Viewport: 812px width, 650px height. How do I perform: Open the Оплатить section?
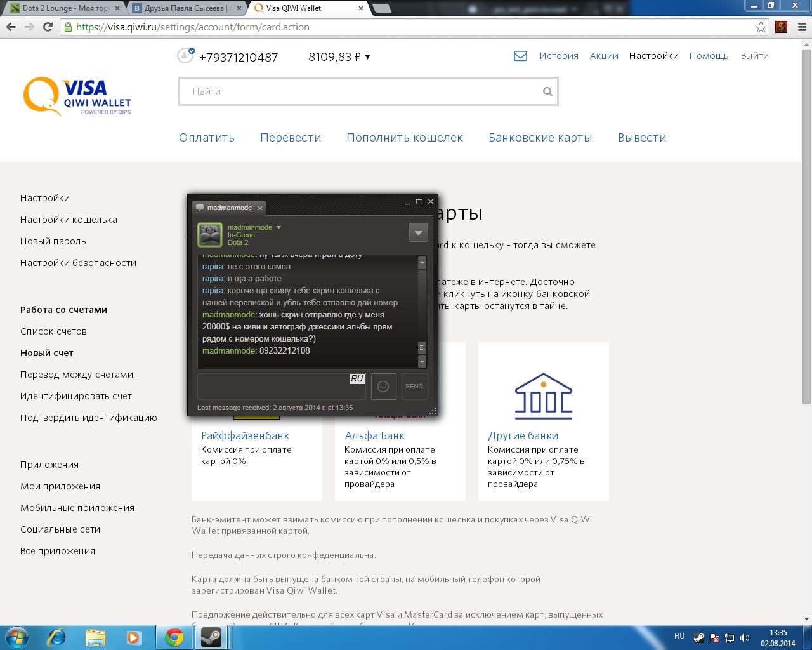(207, 138)
